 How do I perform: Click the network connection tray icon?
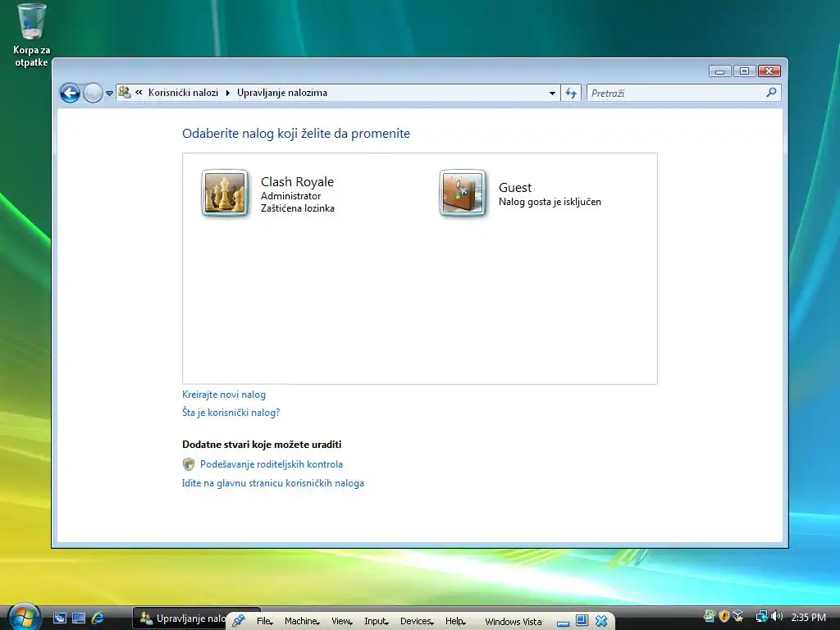761,617
